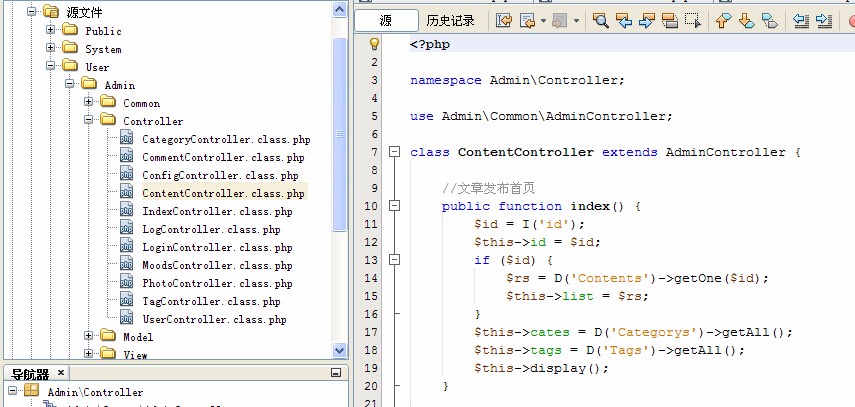The image size is (855, 407).
Task: Select CommentController.class.php file
Action: coord(223,157)
